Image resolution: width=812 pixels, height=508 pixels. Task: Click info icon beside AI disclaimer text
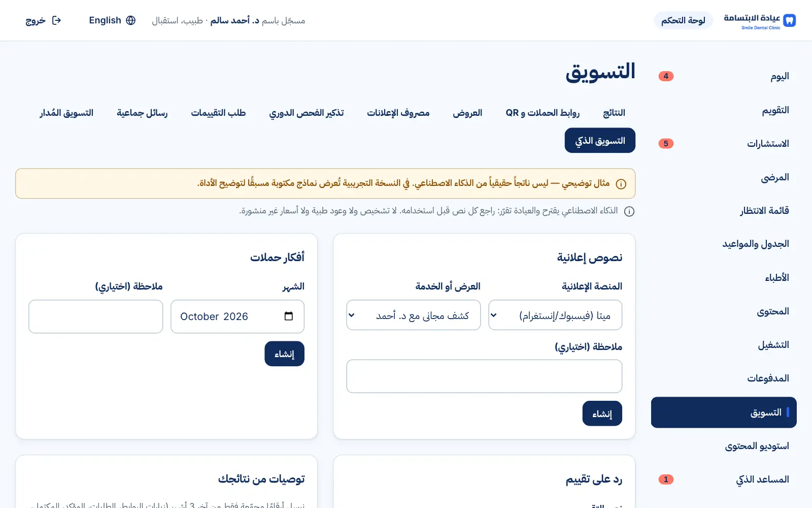point(629,211)
